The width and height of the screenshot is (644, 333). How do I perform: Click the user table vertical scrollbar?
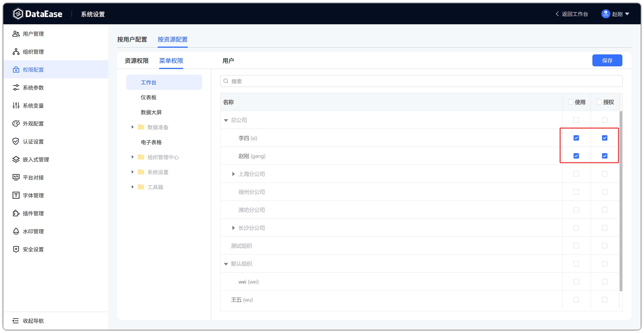[621, 201]
